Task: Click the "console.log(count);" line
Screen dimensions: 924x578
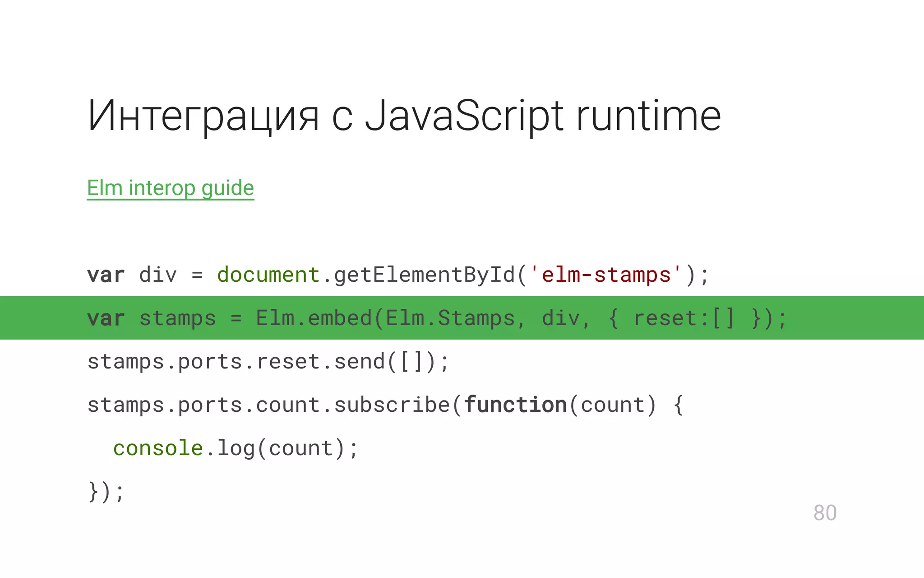Action: [x=236, y=448]
